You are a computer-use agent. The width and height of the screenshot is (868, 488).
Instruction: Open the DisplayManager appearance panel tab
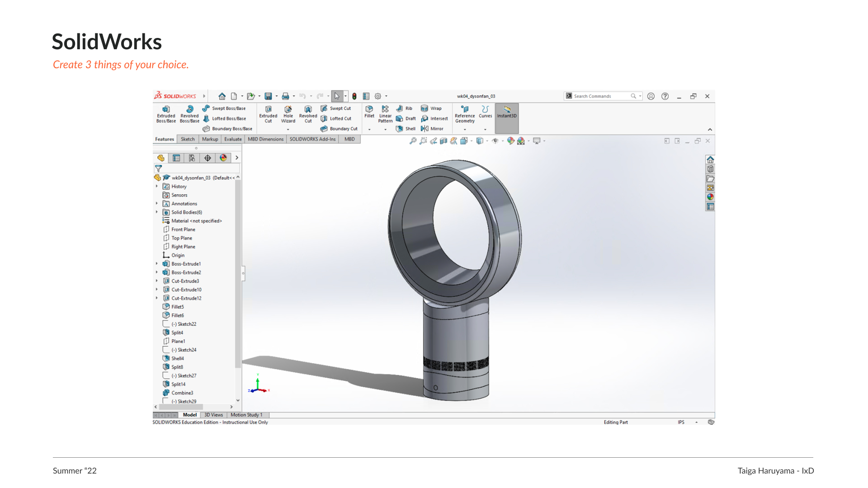click(223, 158)
